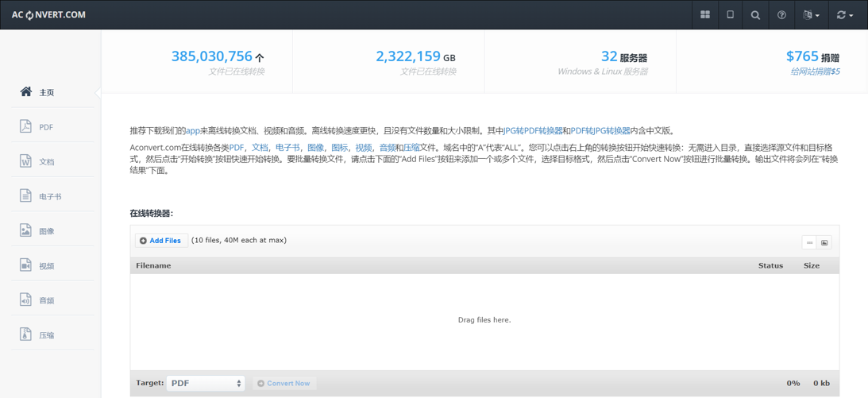This screenshot has height=398, width=868.
Task: Open the grid apps icon in header
Action: pos(705,15)
